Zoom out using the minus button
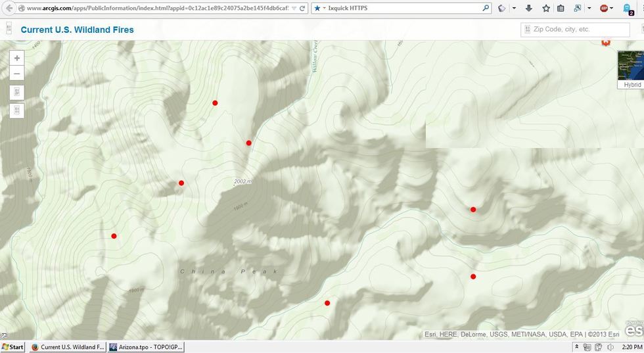 tap(17, 74)
